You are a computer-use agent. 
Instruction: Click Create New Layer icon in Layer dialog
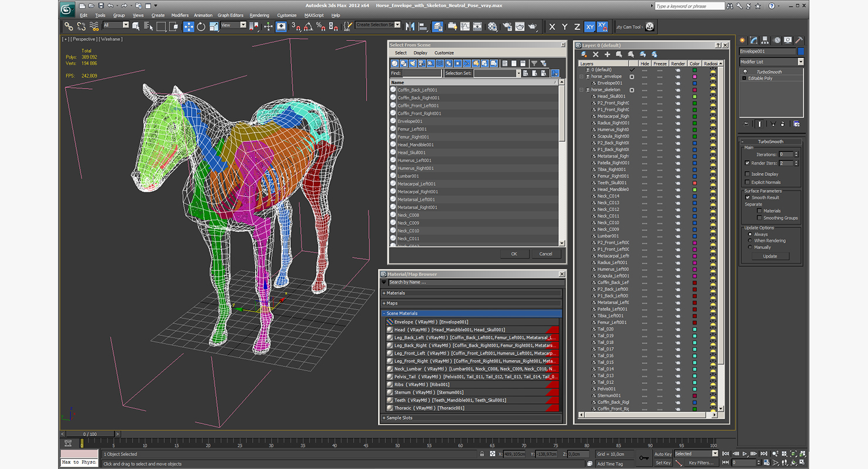point(584,54)
